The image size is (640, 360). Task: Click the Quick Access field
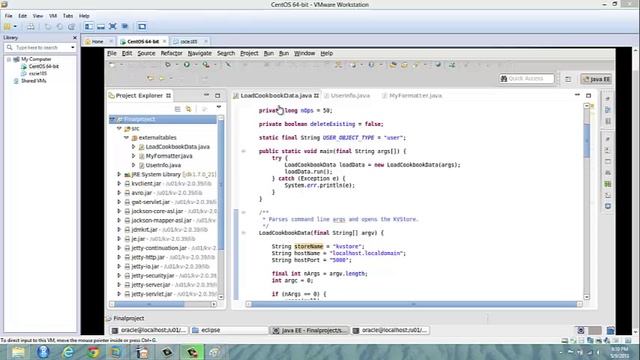[x=527, y=78]
